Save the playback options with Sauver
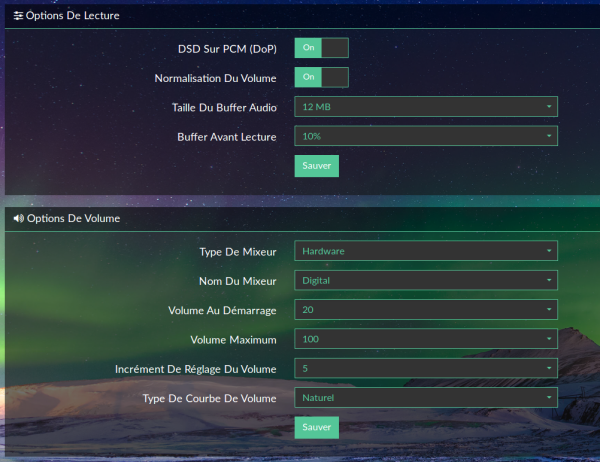This screenshot has height=462, width=600. [x=316, y=166]
